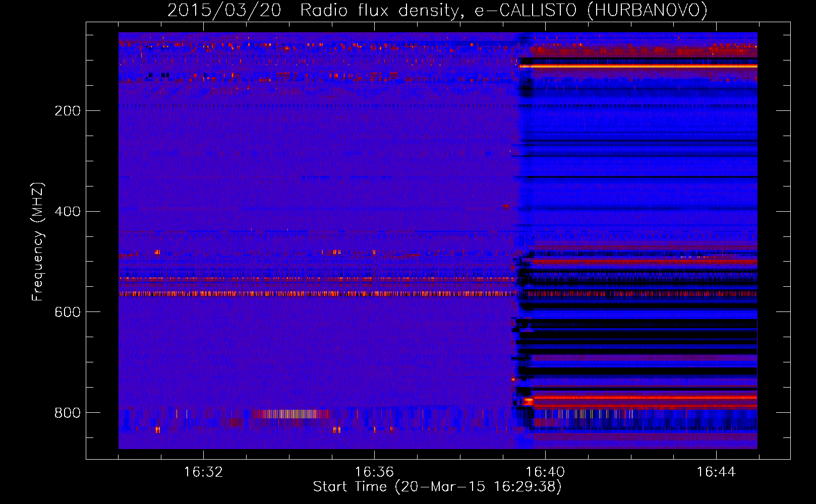Click the 800 frequency tick label

click(68, 413)
